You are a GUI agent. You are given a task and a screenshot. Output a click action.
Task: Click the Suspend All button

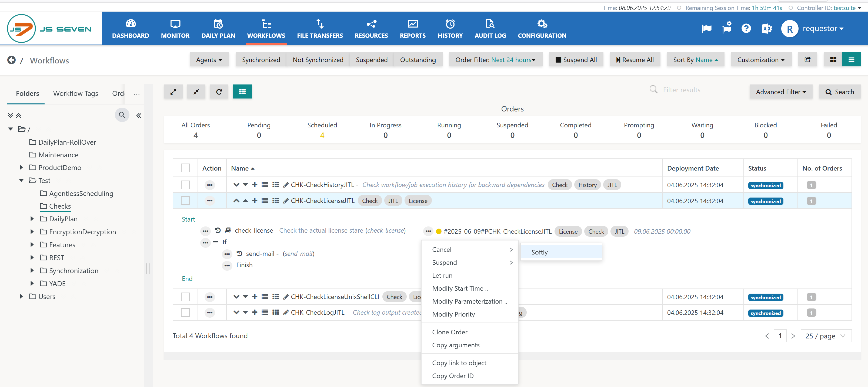576,60
